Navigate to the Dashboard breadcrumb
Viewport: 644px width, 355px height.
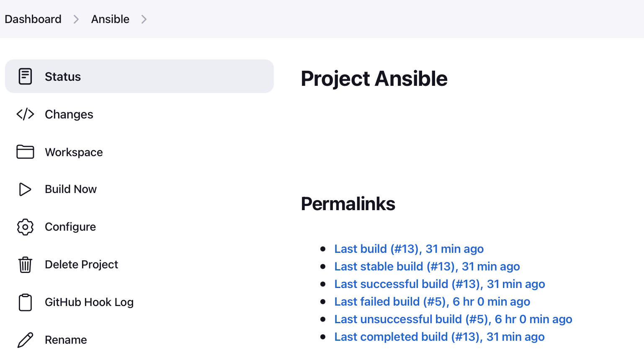(33, 19)
